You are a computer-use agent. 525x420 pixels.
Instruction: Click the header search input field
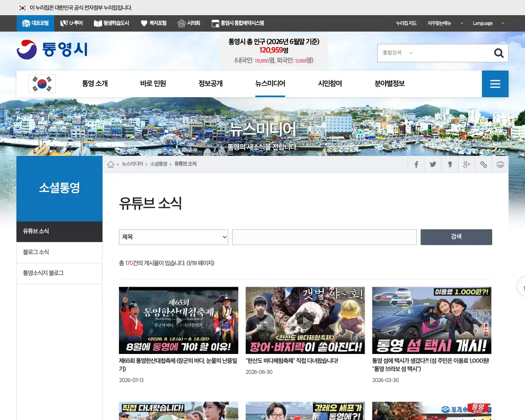453,53
